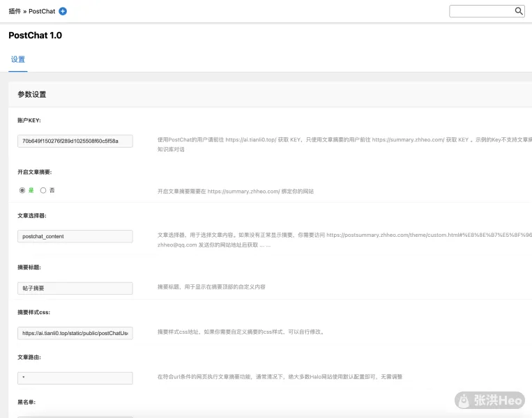Click the 摘要样式css地址 description text
The height and width of the screenshot is (418, 532).
[241, 332]
